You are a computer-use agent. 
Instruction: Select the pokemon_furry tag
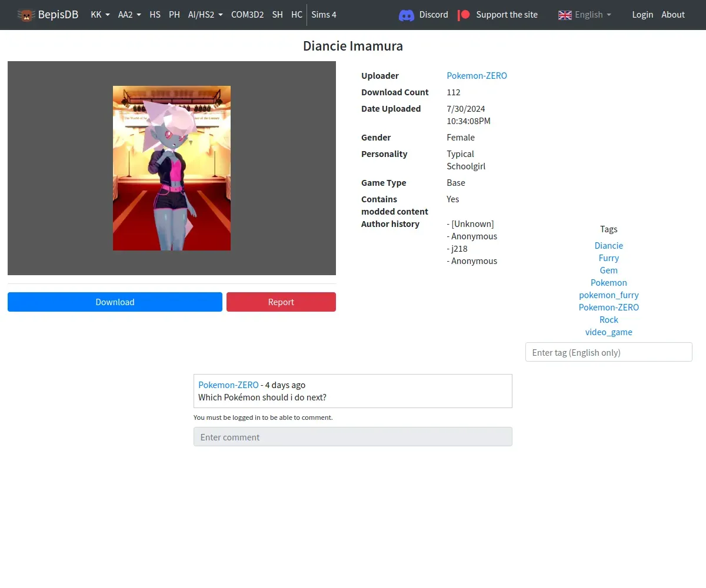pos(609,295)
